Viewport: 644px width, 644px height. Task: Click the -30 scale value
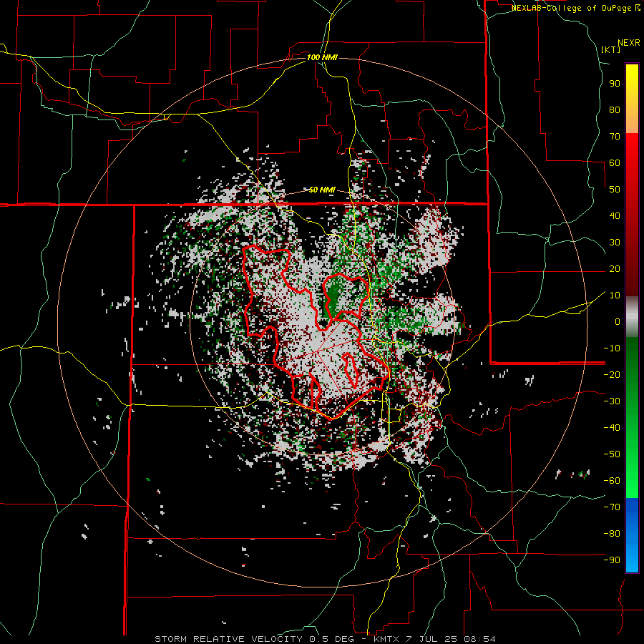tap(612, 401)
